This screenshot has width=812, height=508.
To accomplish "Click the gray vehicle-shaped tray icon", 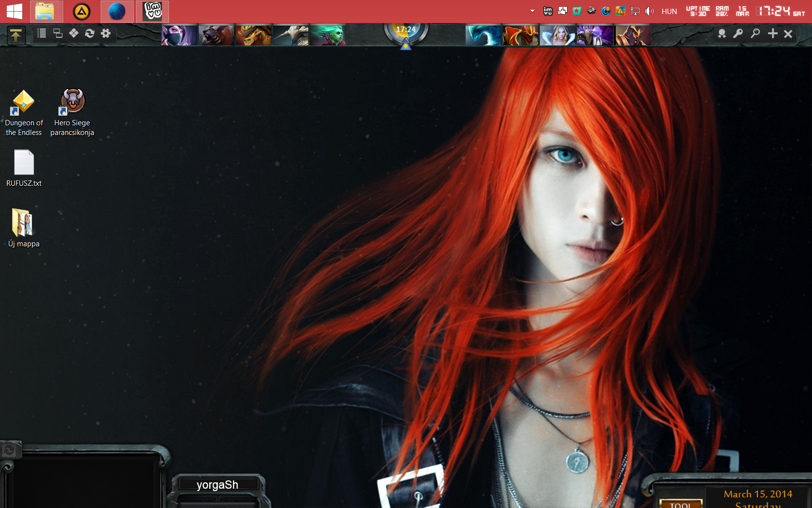I will 591,11.
